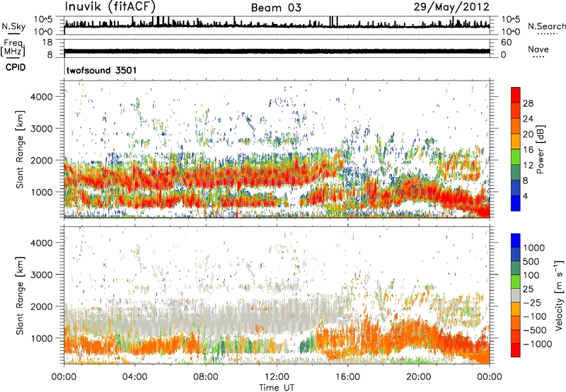566x392 pixels.
Task: Click the 'Nave' label
Action: [x=538, y=49]
